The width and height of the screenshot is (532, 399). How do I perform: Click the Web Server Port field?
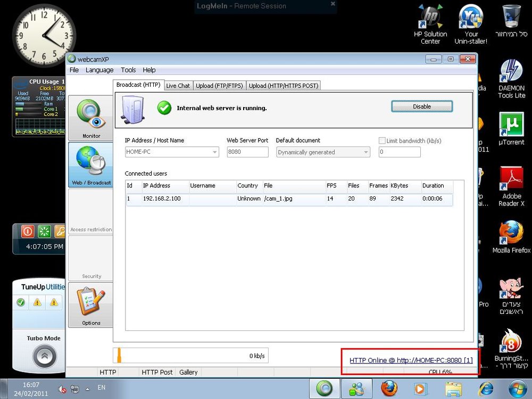point(248,152)
